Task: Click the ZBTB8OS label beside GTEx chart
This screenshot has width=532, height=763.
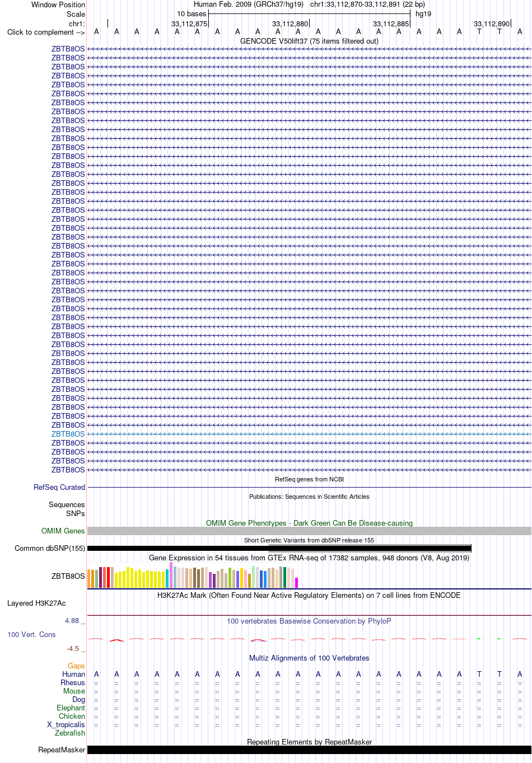Action: tap(68, 575)
